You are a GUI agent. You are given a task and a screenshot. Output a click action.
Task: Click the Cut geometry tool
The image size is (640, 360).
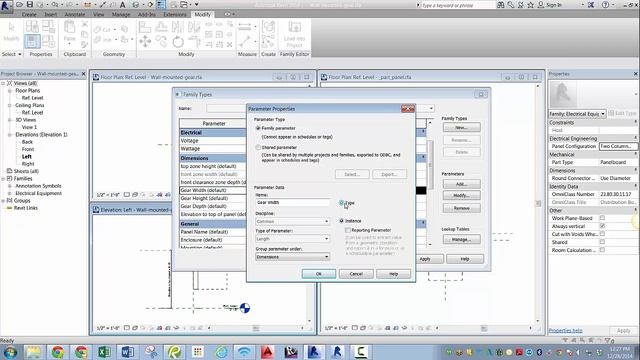pos(102,29)
